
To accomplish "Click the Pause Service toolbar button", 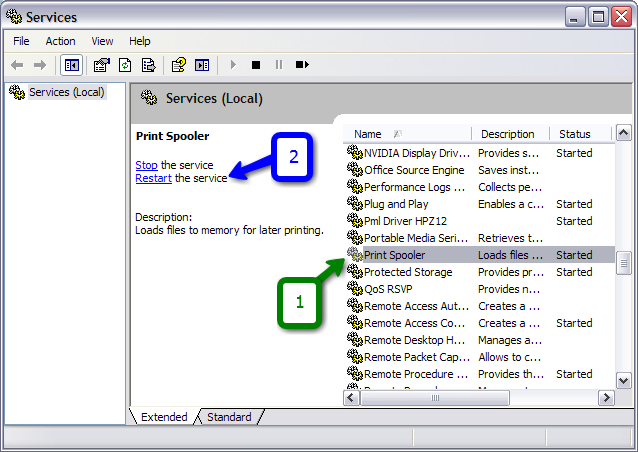I will coord(279,65).
